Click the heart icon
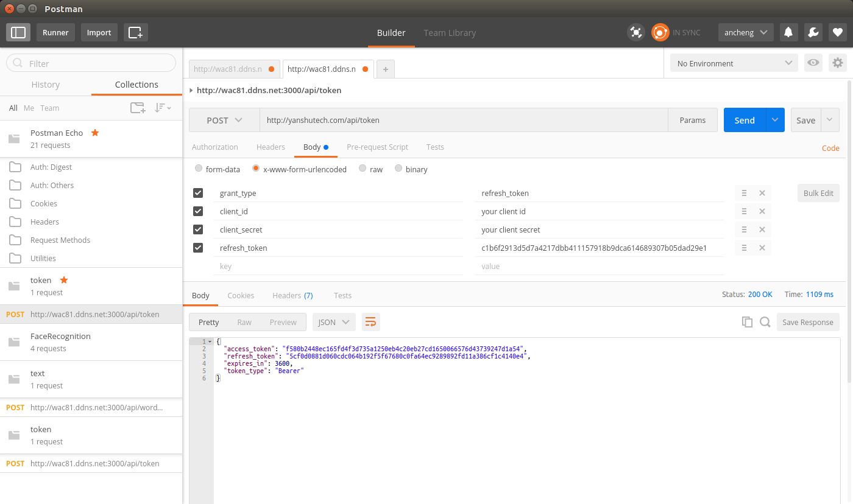This screenshot has width=853, height=504. (838, 32)
